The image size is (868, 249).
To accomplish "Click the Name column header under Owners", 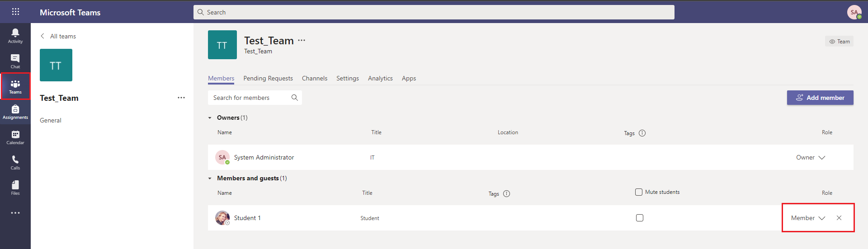I will (x=225, y=132).
